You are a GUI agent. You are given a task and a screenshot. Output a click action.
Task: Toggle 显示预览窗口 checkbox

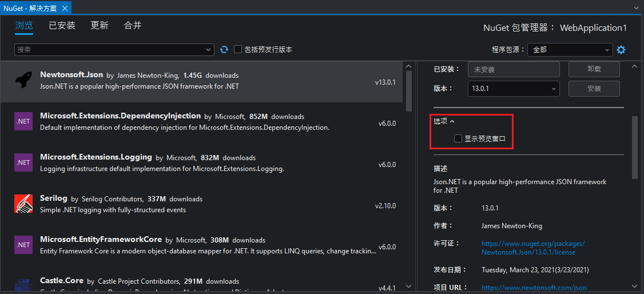[x=458, y=138]
